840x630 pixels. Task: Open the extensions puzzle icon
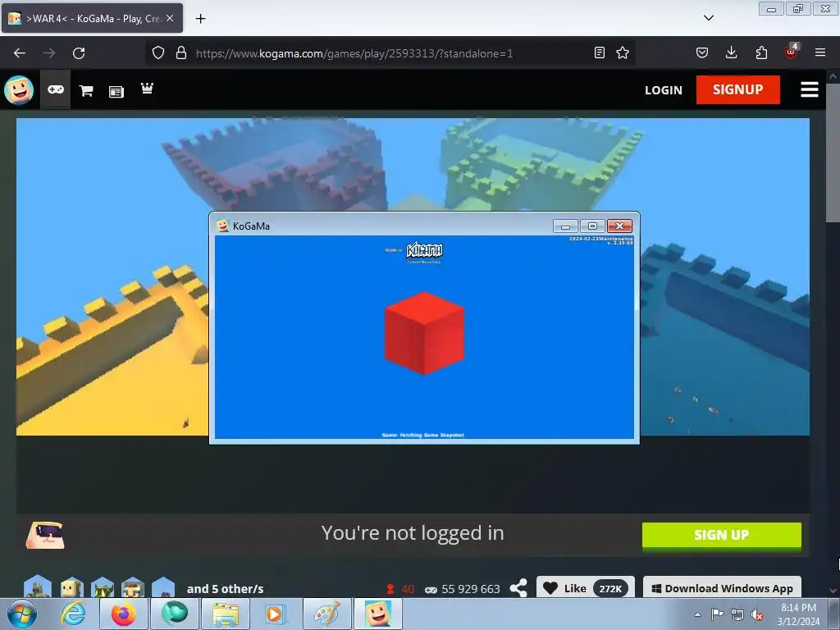pos(761,52)
